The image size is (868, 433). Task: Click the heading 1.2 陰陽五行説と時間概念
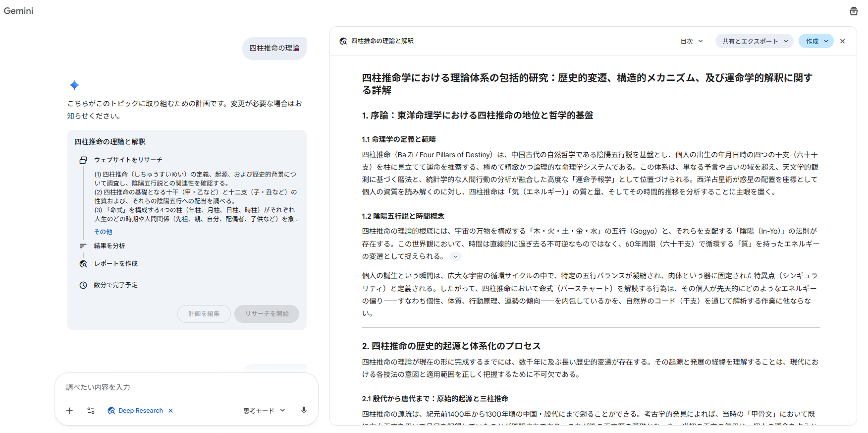[403, 216]
